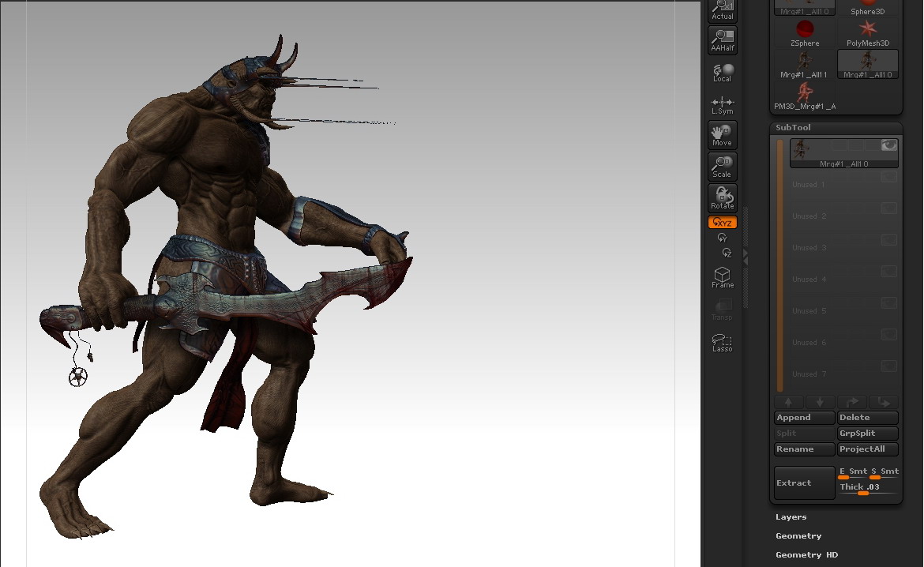Select the Move transform tool
Viewport: 924px width, 567px height.
[x=722, y=134]
